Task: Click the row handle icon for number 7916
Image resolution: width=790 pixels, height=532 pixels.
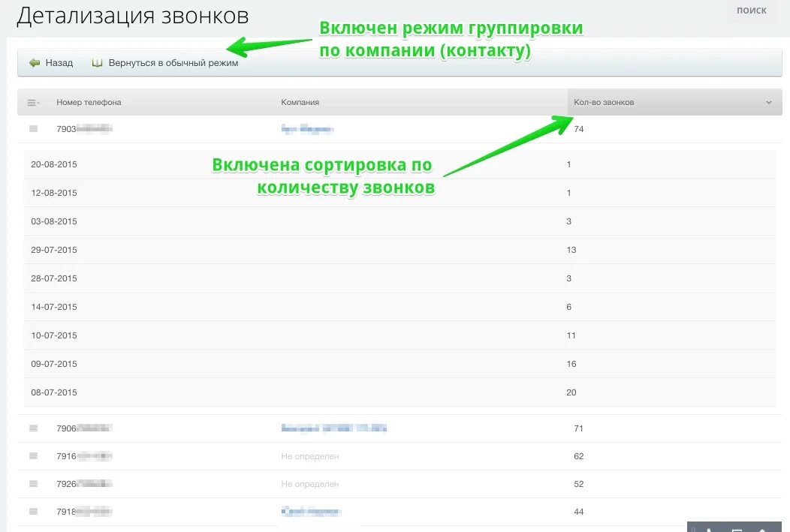Action: 34,456
